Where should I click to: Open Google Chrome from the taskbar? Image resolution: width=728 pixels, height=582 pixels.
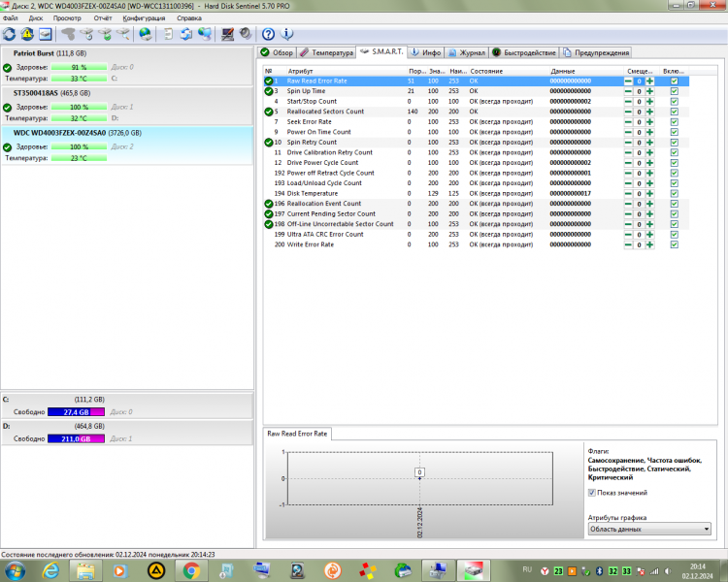click(x=191, y=570)
